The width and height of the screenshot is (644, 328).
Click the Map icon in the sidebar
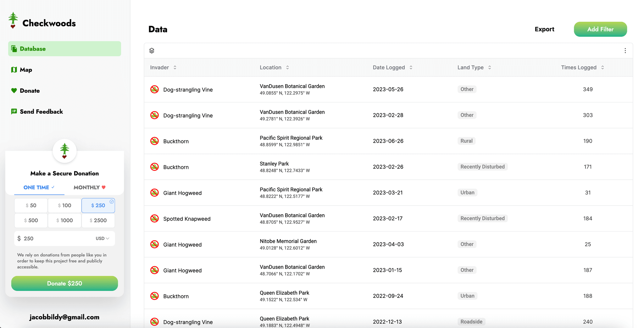click(14, 69)
